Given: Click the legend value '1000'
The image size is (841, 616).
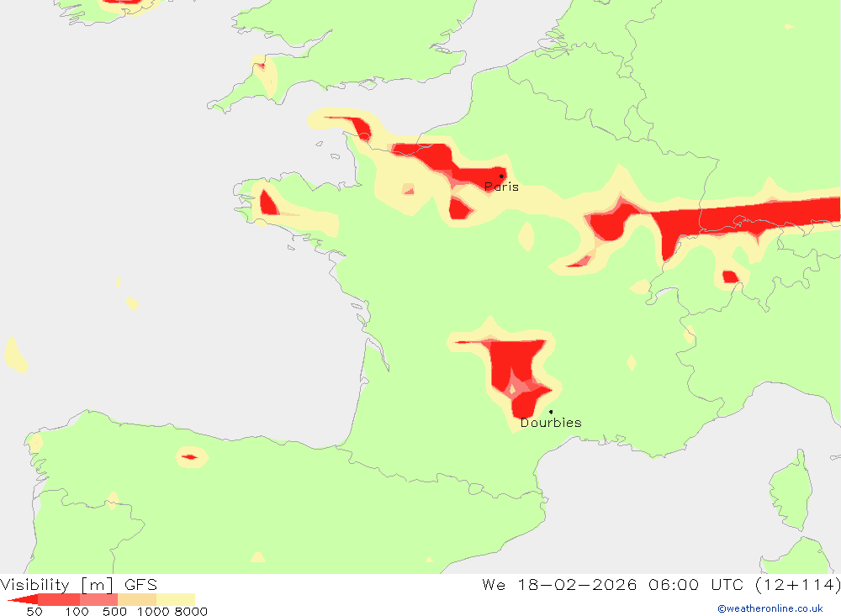Looking at the screenshot, I should [153, 611].
